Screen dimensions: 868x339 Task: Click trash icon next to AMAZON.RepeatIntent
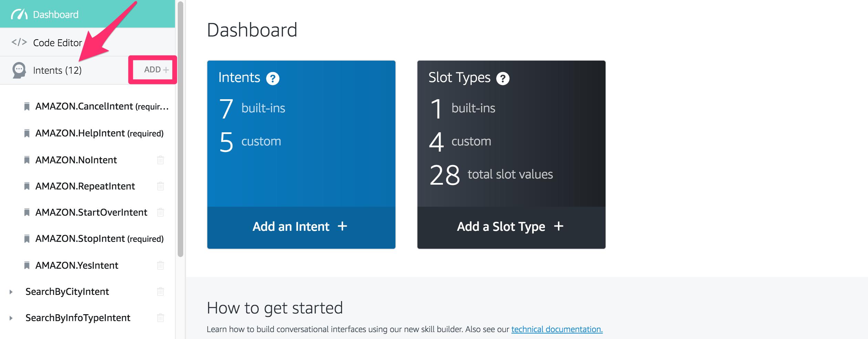click(161, 186)
